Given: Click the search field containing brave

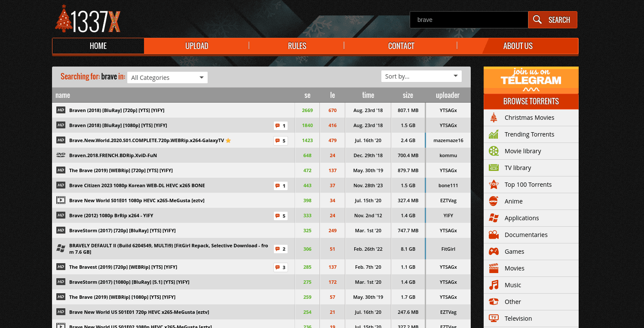Looking at the screenshot, I should click(469, 20).
